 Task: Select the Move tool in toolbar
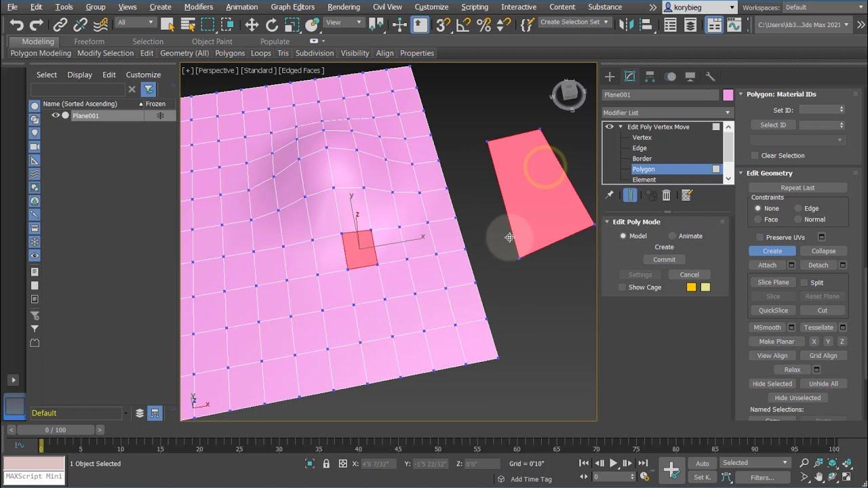tap(252, 25)
